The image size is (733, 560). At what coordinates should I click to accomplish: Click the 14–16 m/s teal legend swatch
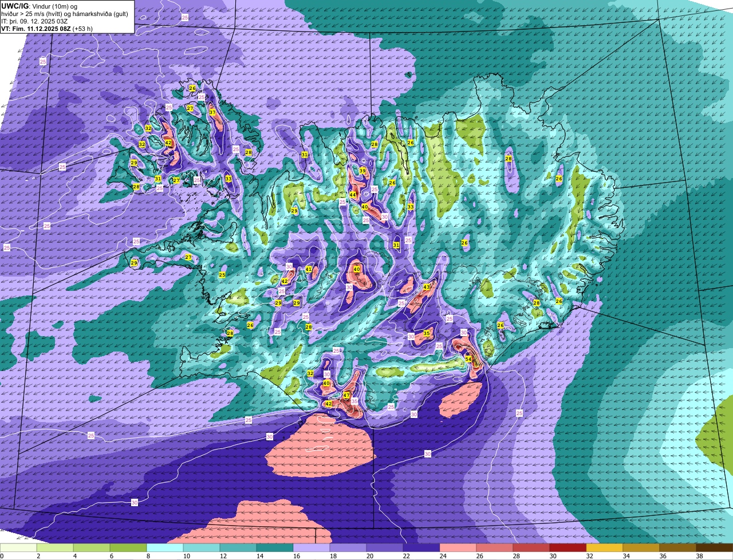tap(275, 547)
